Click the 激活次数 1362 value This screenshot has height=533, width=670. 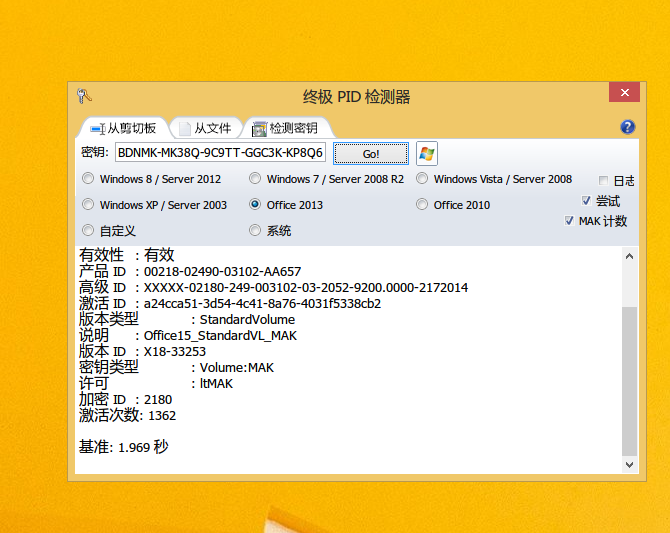[162, 415]
